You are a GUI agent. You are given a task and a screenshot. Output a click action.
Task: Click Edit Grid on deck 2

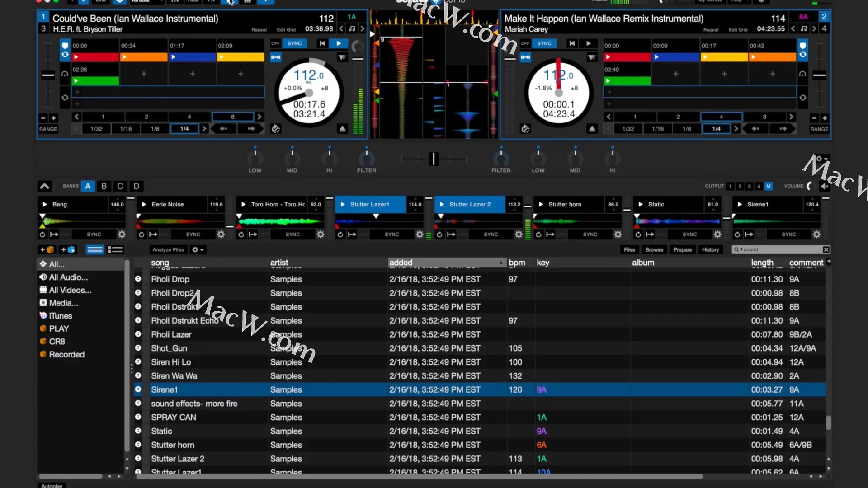(x=738, y=30)
